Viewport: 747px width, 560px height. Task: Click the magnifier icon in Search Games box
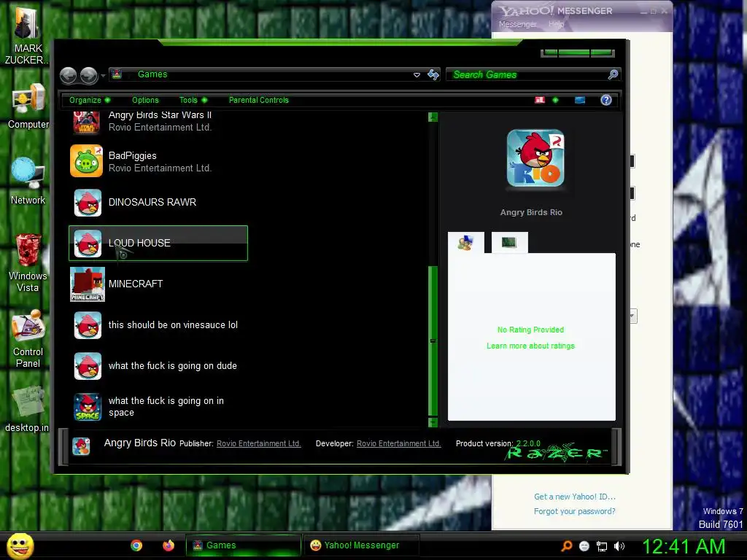click(x=613, y=74)
